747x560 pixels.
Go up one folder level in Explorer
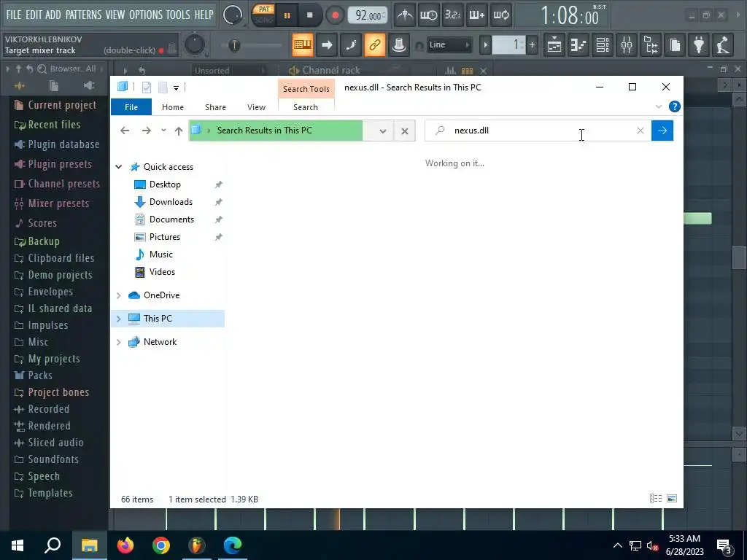click(179, 131)
